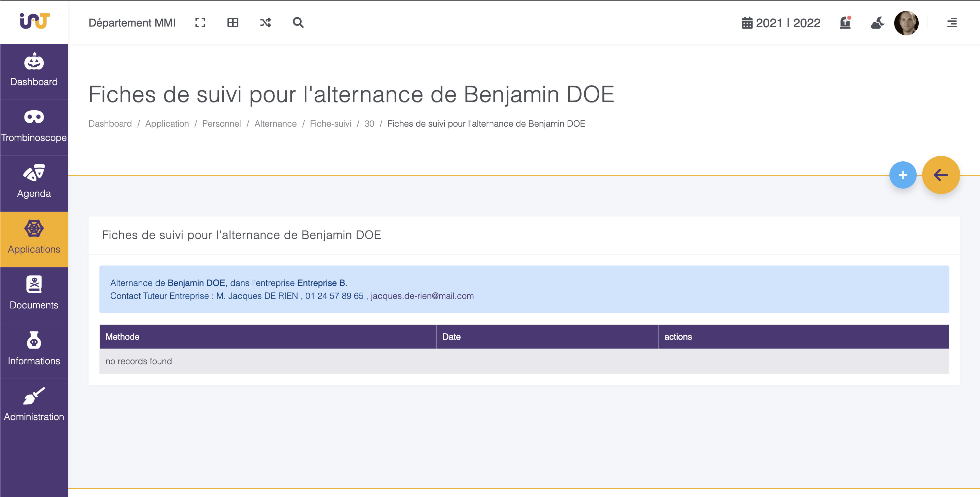Toggle dark mode with the moon icon
Screen dimensions: 980x497
tap(877, 23)
